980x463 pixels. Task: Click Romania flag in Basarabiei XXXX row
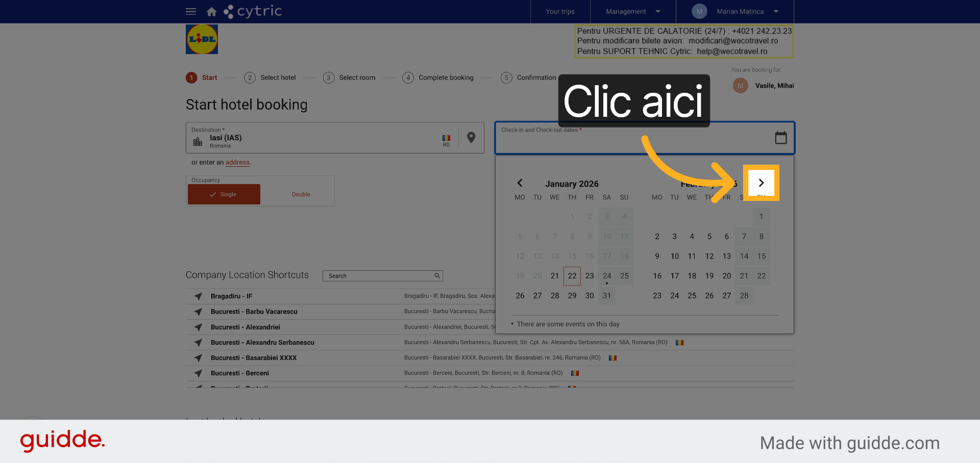[612, 358]
